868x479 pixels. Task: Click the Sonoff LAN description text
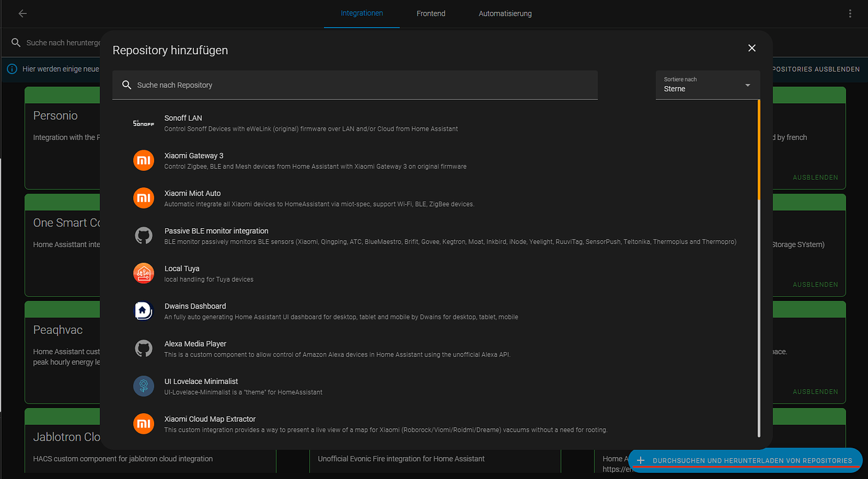tap(311, 129)
